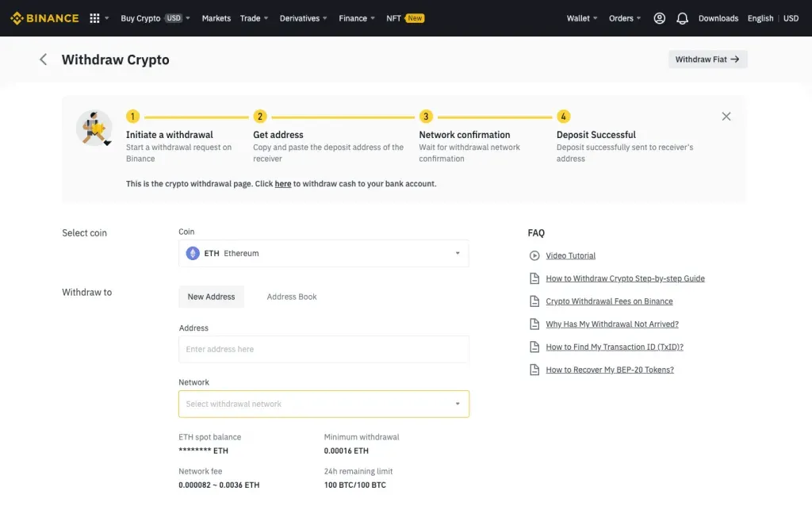Select the New Address tab
The height and width of the screenshot is (510, 812).
pos(211,297)
